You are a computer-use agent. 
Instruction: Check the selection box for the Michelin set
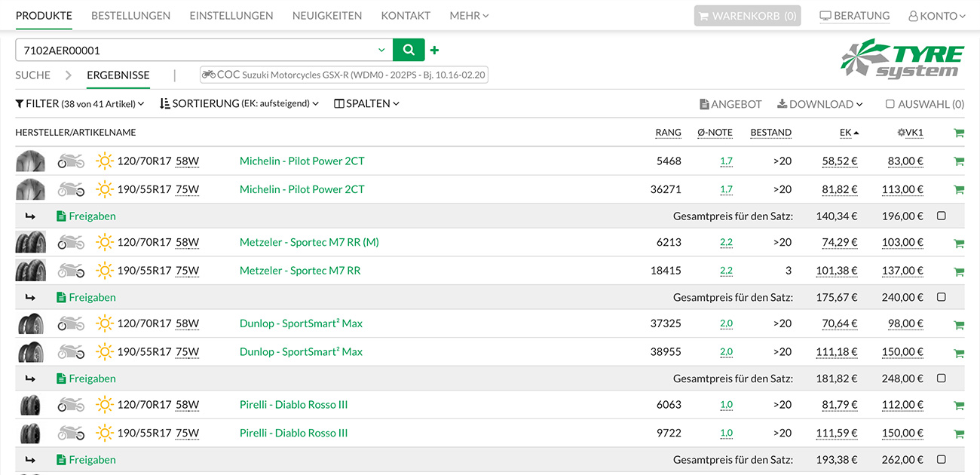pyautogui.click(x=941, y=216)
